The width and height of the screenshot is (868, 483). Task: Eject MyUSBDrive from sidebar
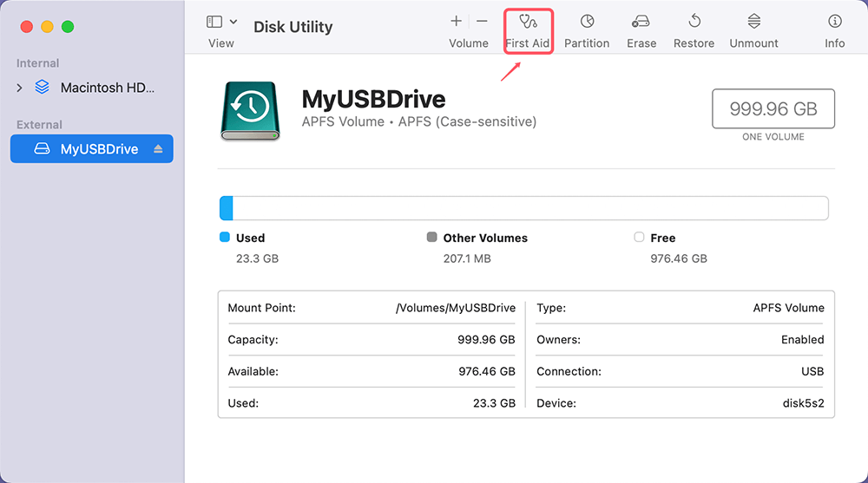pos(158,149)
